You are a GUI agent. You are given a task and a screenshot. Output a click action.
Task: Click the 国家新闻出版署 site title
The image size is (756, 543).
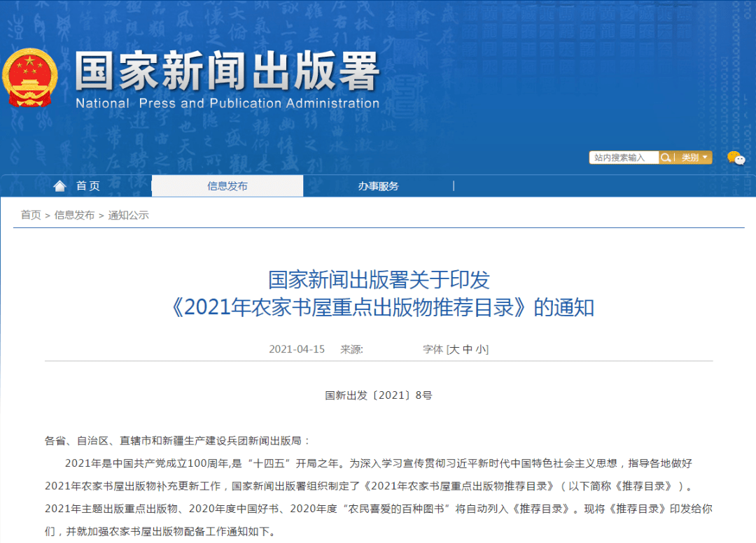227,71
